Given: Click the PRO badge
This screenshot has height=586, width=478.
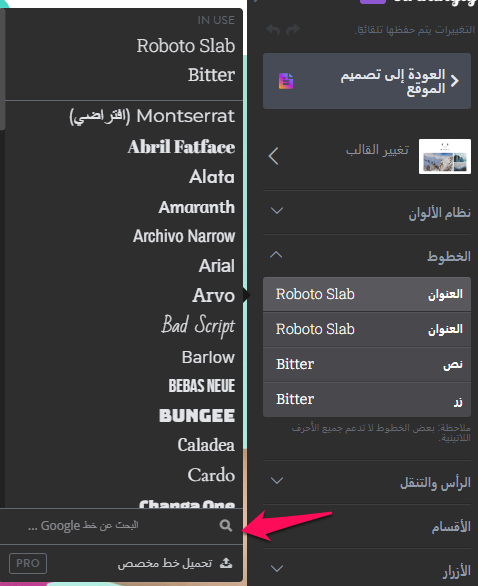Looking at the screenshot, I should click(28, 563).
